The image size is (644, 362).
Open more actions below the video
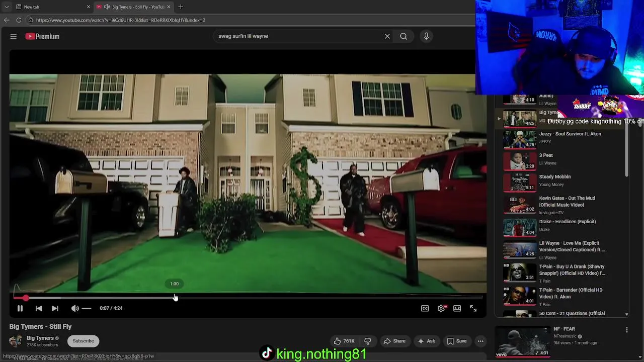coord(480,341)
